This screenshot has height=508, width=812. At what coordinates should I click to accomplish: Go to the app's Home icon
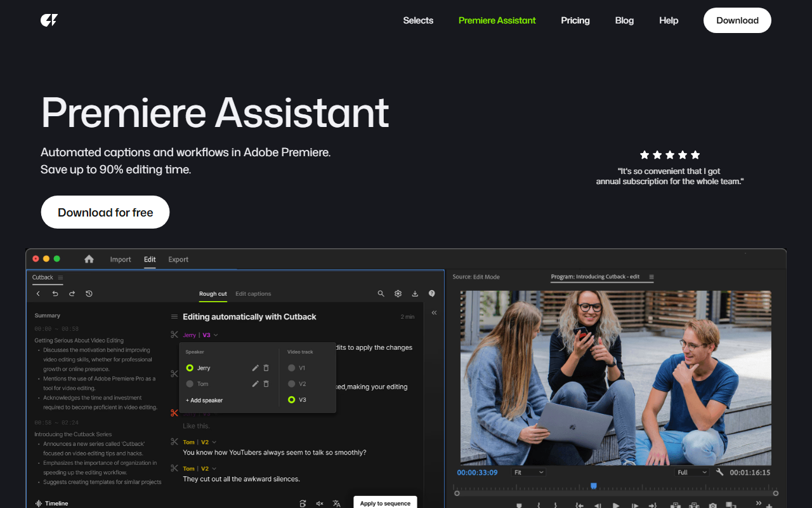point(89,259)
